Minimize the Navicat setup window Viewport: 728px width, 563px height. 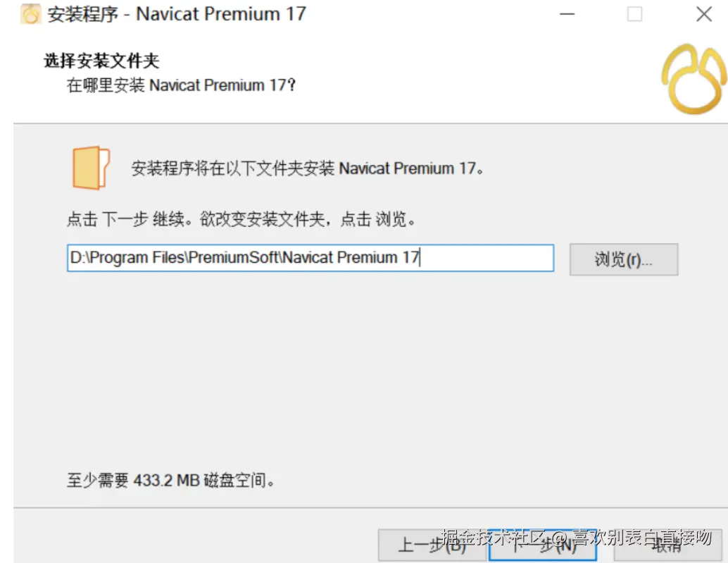pos(567,14)
